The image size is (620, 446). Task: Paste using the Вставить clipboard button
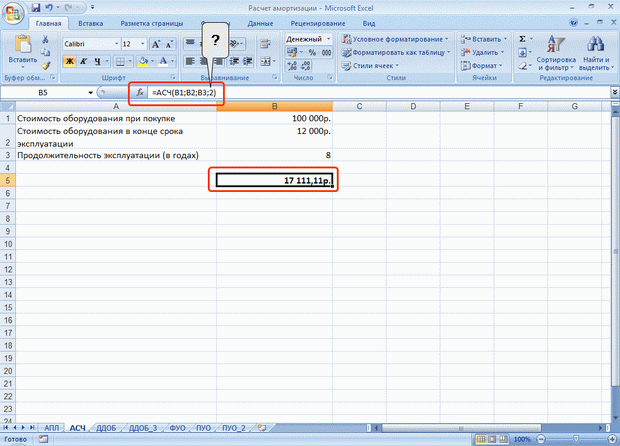[23, 49]
